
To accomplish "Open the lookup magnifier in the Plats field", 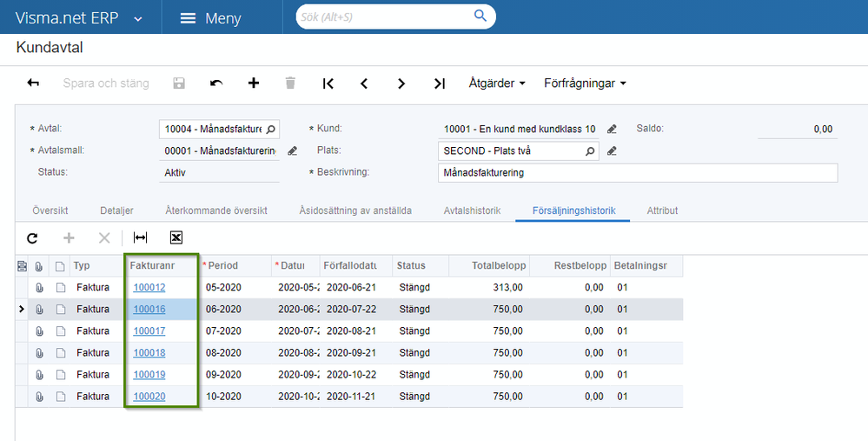I will tap(590, 150).
